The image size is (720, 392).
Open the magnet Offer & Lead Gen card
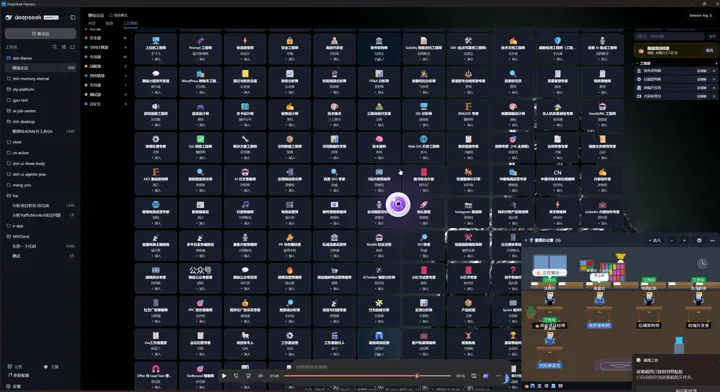coord(156,375)
